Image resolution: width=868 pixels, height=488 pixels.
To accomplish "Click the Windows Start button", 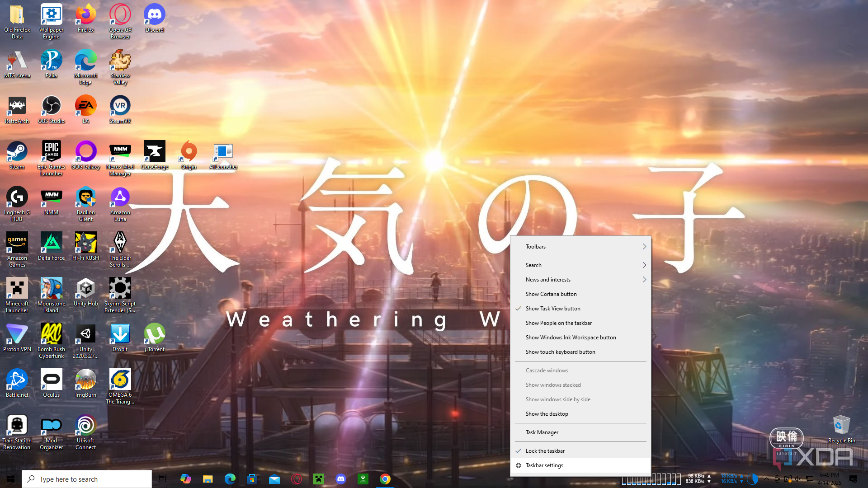I will tap(11, 479).
